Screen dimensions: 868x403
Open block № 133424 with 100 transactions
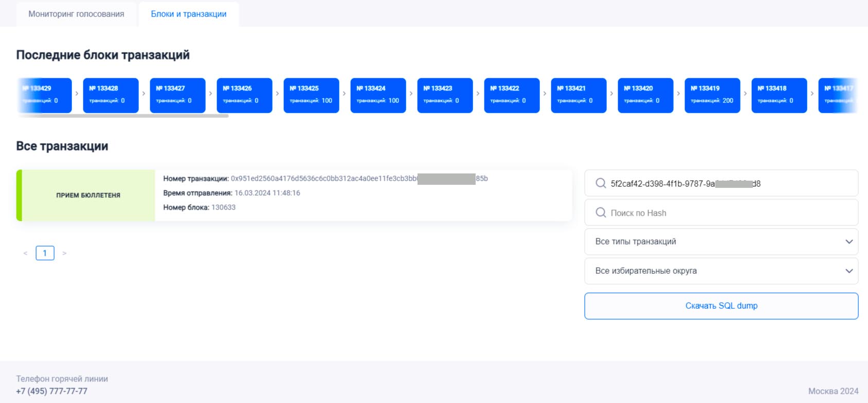click(378, 95)
